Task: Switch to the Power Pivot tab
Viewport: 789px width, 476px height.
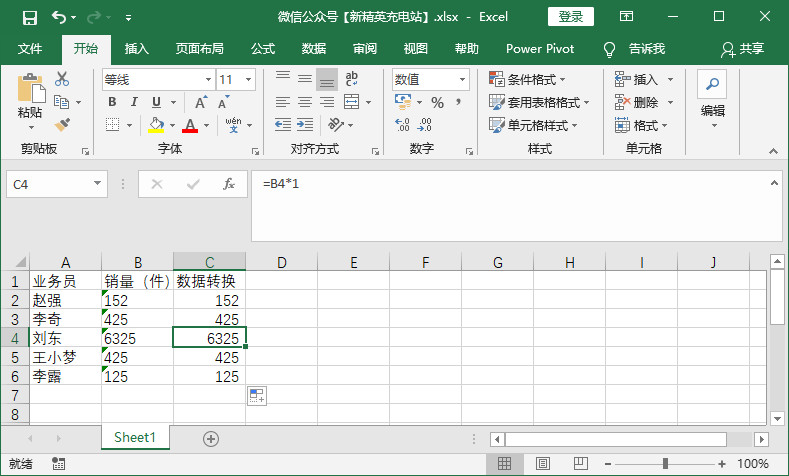Action: click(x=540, y=49)
